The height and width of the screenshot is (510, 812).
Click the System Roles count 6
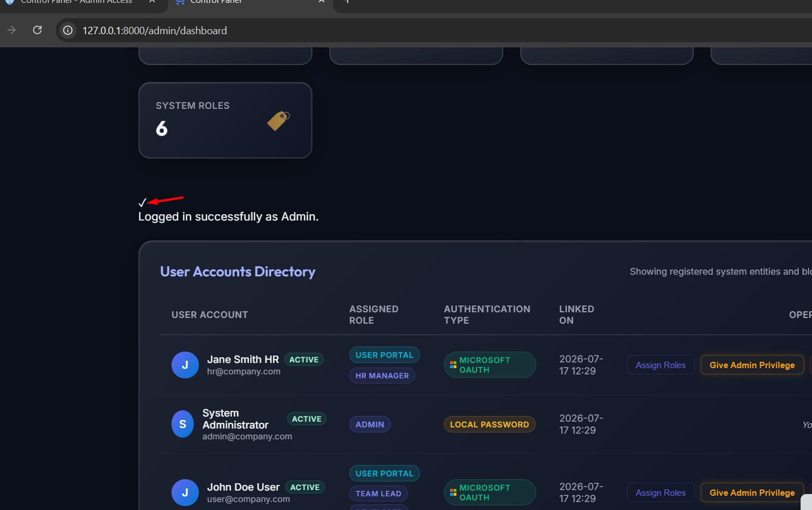pyautogui.click(x=162, y=129)
